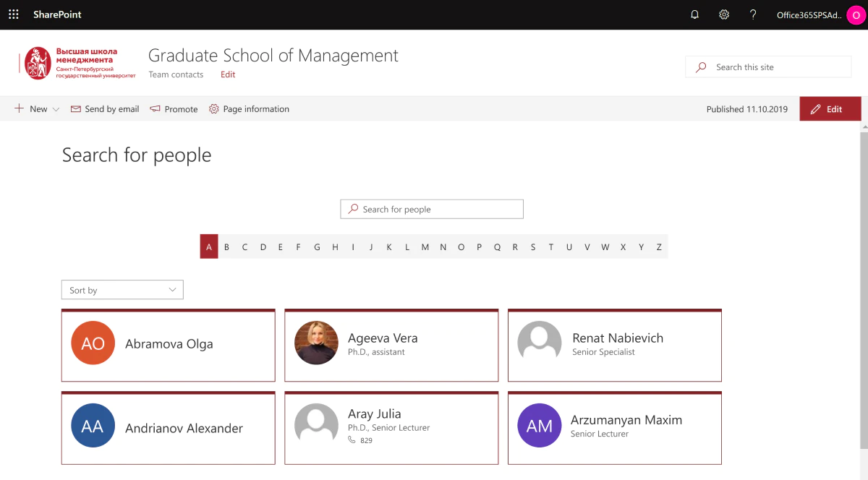This screenshot has height=480, width=868.
Task: Click Send by email
Action: [105, 109]
